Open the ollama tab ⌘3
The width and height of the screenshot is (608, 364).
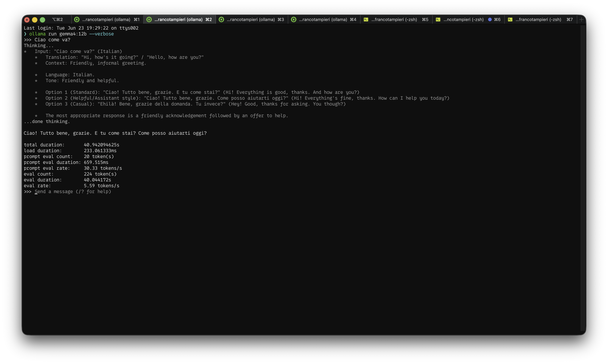[252, 19]
